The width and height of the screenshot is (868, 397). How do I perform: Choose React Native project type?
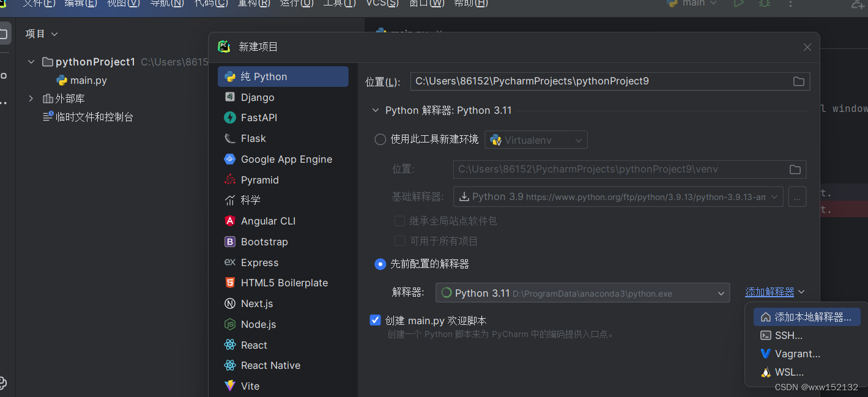283,365
